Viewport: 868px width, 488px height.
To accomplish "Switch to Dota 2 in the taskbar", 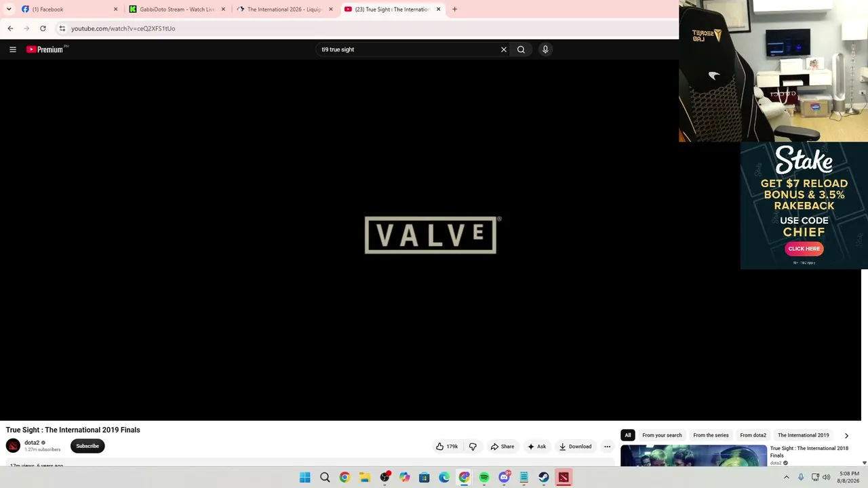I will tap(564, 477).
